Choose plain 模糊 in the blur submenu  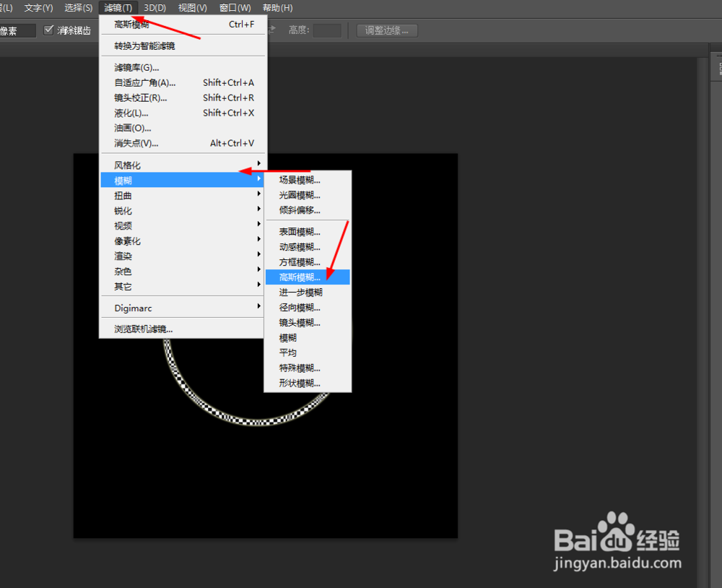click(308, 338)
